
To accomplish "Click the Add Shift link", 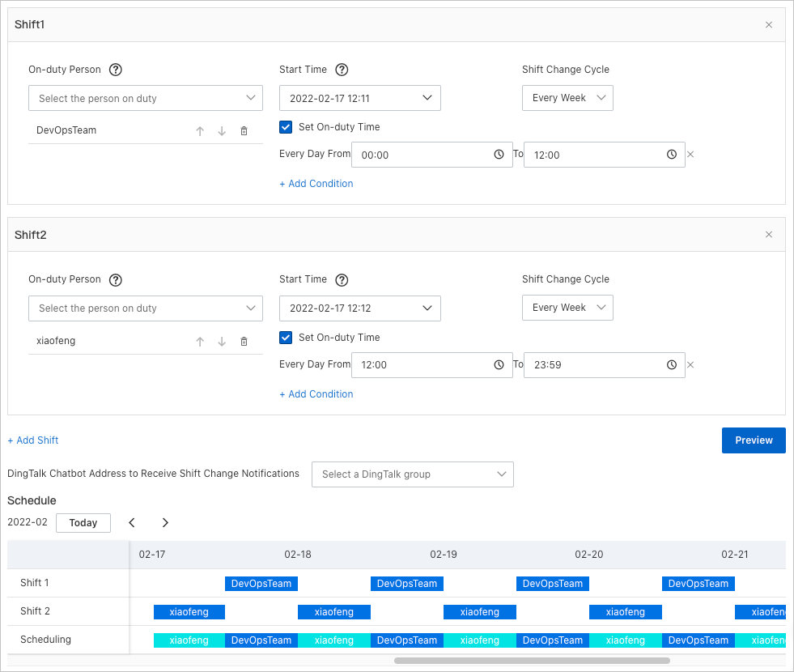I will (33, 440).
